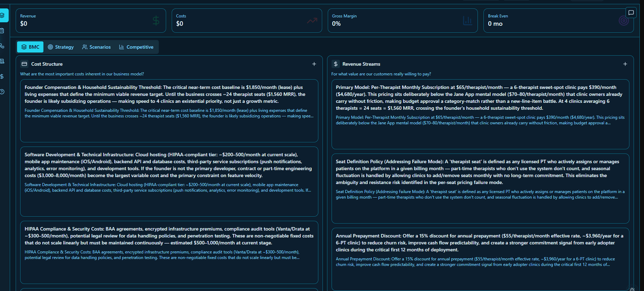Switch to the Competitive tab
The image size is (644, 291).
point(136,47)
